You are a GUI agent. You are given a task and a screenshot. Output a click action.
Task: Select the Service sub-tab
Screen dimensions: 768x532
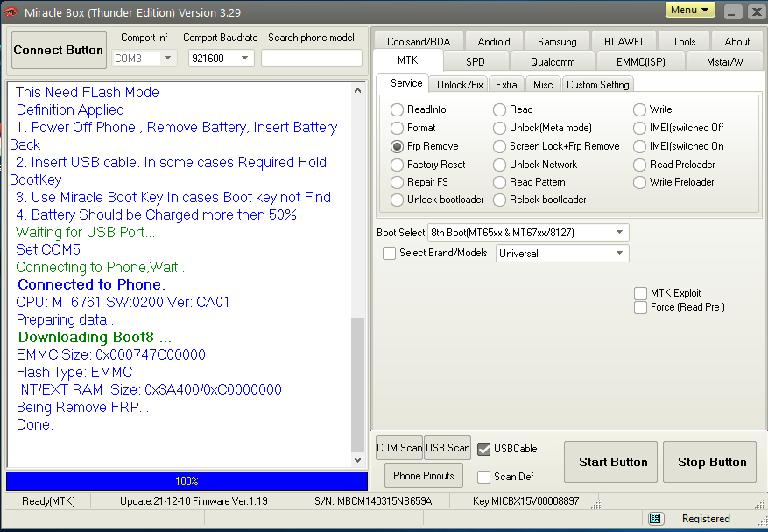tap(406, 83)
